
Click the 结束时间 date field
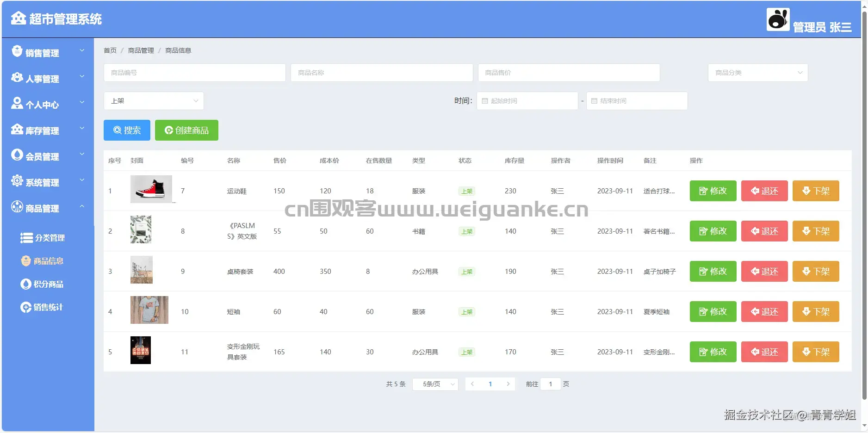click(637, 101)
